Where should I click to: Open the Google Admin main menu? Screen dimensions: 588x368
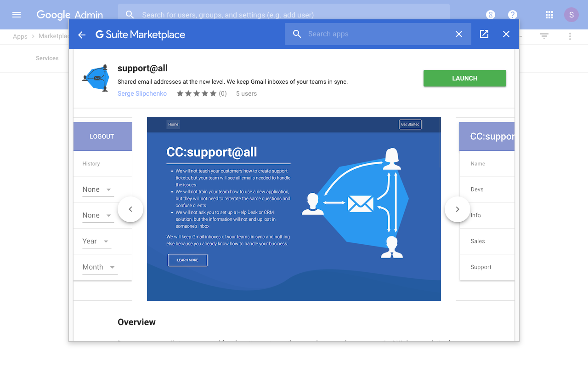coord(17,15)
